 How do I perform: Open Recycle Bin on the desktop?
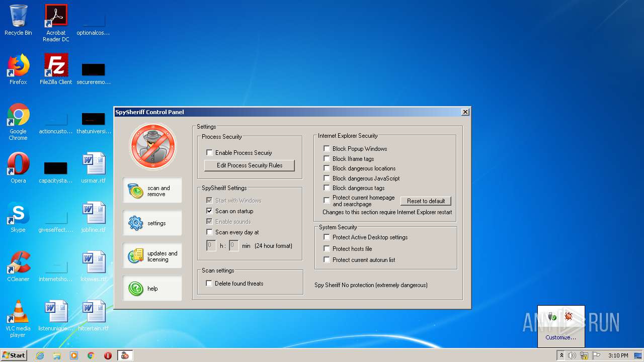pos(18,20)
